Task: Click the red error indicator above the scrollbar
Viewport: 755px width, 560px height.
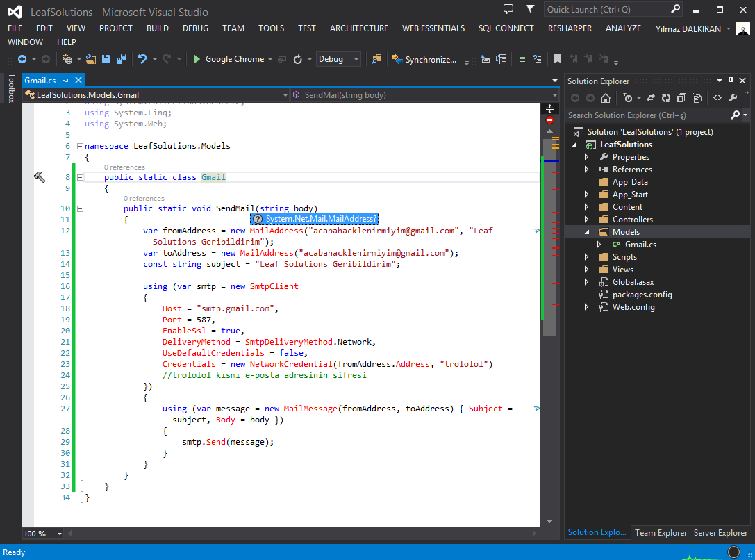Action: click(x=549, y=120)
